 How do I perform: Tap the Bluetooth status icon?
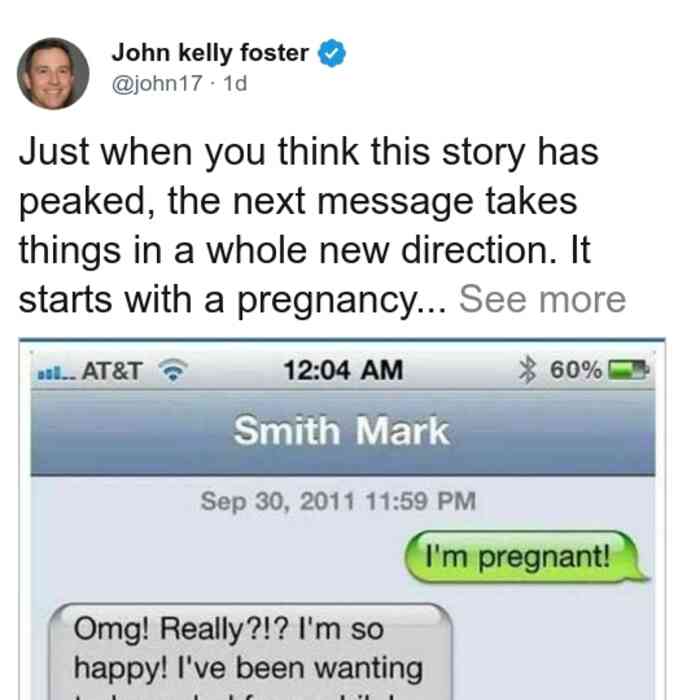coord(527,369)
